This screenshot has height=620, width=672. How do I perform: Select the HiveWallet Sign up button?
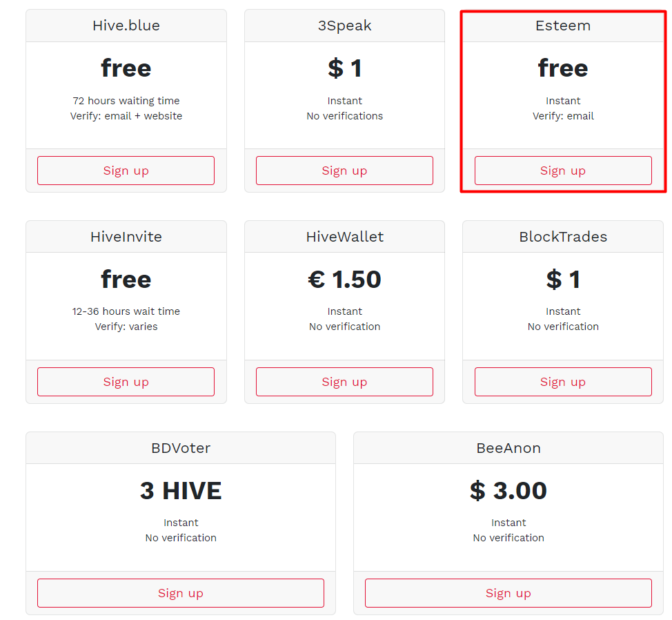pyautogui.click(x=344, y=382)
